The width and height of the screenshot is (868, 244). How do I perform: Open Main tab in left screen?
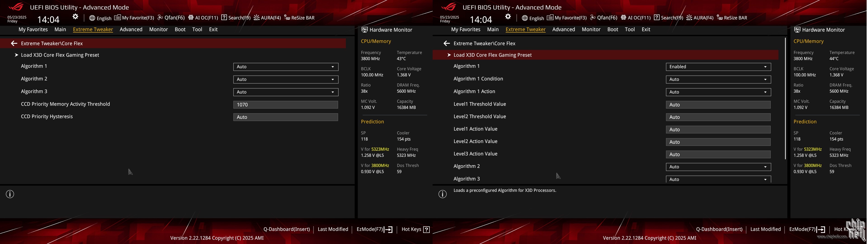(60, 29)
